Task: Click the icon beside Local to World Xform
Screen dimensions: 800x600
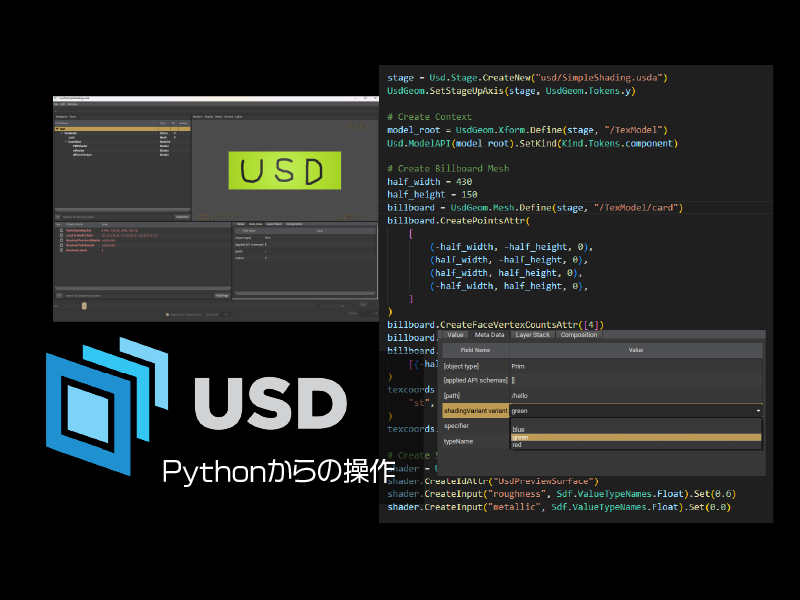Action: click(x=59, y=236)
